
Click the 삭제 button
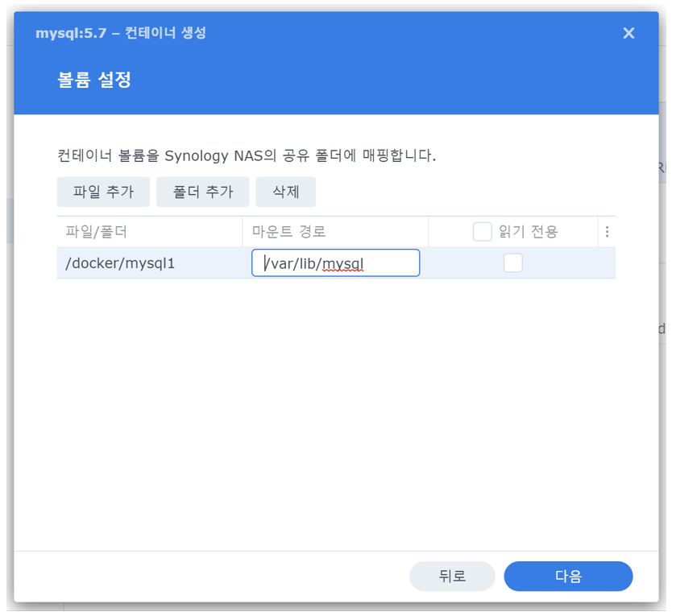click(285, 192)
